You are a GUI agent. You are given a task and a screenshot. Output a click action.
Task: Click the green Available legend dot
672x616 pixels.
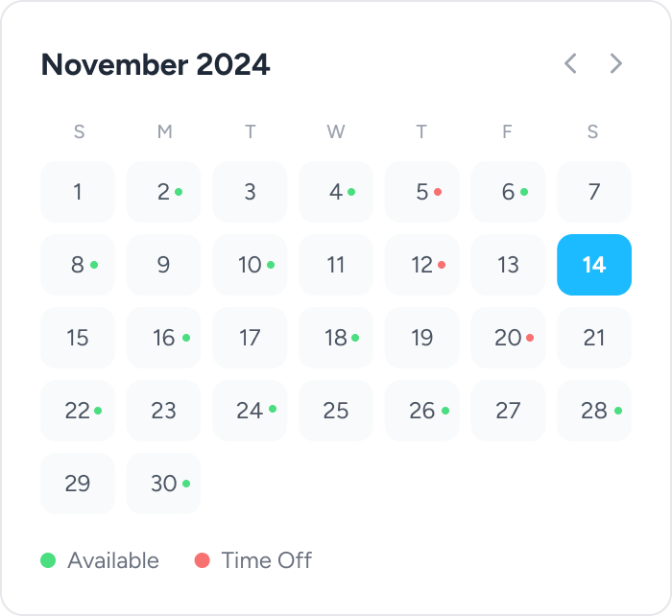click(48, 560)
